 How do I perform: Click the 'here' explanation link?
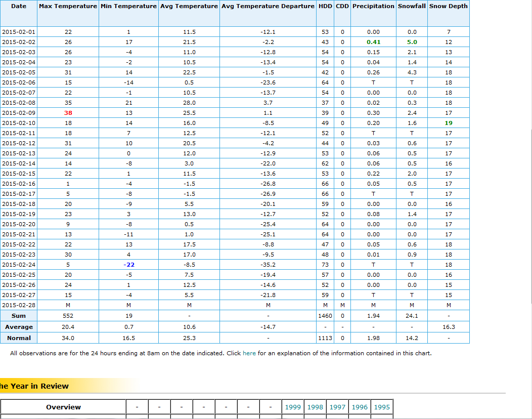coord(249,353)
